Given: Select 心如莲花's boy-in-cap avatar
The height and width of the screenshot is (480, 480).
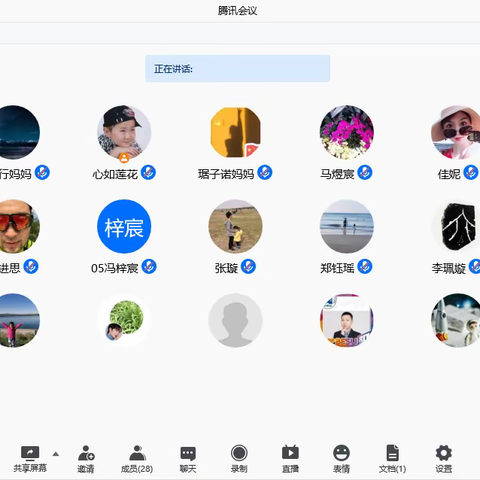Looking at the screenshot, I should [x=124, y=132].
